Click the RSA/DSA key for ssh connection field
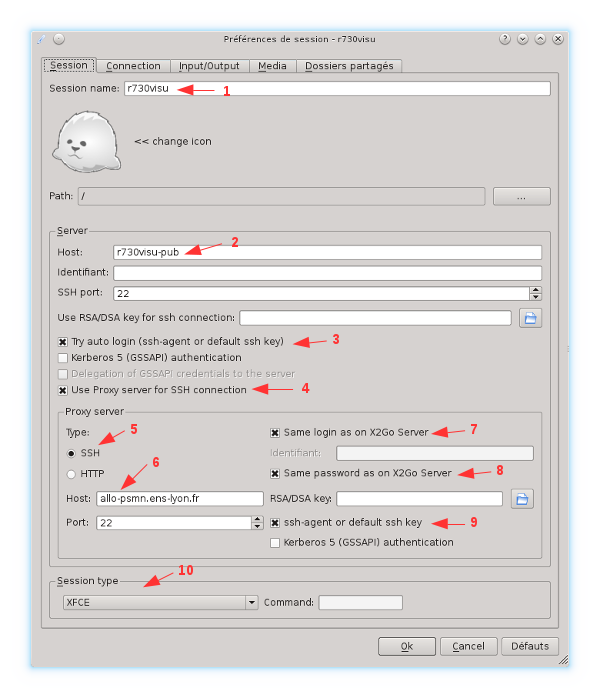The height and width of the screenshot is (698, 600). coord(375,318)
